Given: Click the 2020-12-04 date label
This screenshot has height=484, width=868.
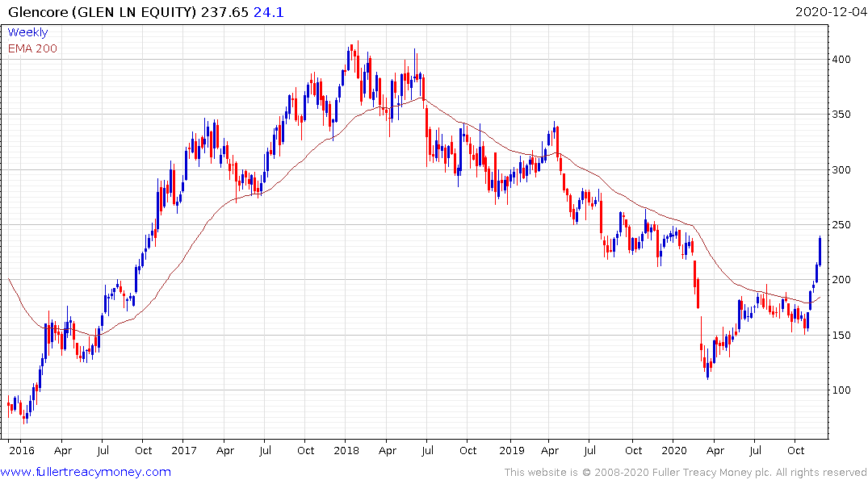Looking at the screenshot, I should click(831, 12).
